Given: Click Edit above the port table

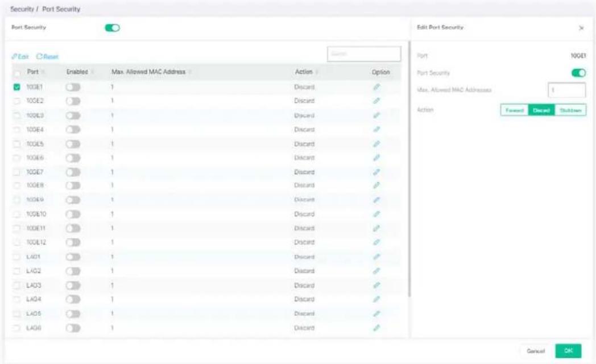Looking at the screenshot, I should click(20, 57).
